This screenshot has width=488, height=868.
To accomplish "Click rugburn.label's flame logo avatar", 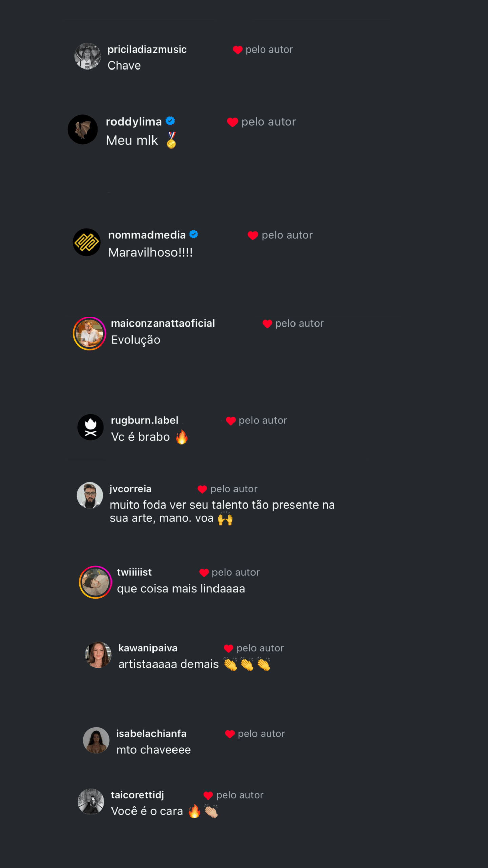I will (90, 427).
